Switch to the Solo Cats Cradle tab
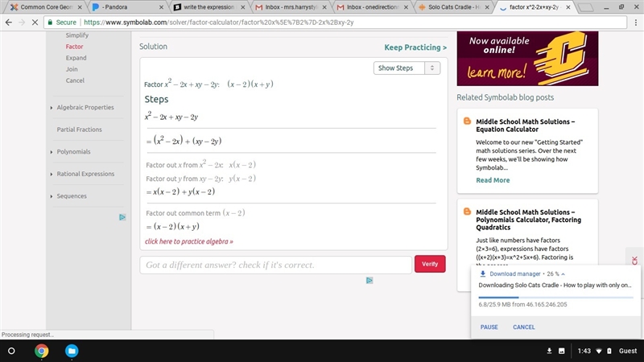Screen dimensions: 644x362 452,7
